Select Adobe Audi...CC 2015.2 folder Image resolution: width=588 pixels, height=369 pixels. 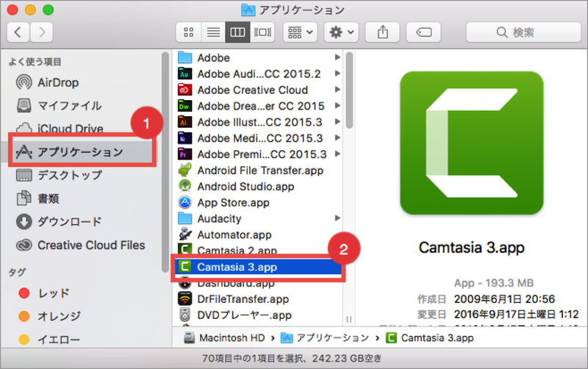click(259, 74)
